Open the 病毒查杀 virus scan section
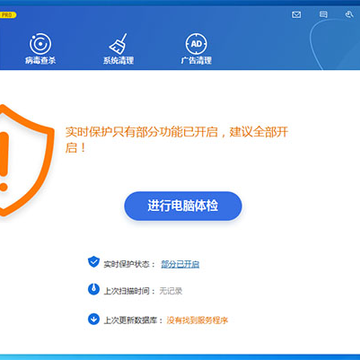Viewport: 360px width, 360px height. (40, 48)
